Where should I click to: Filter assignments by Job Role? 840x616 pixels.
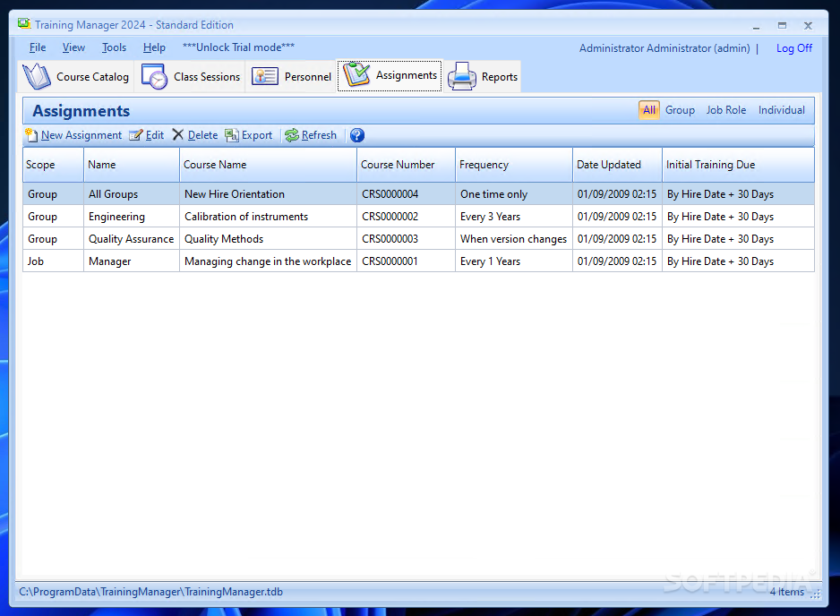click(x=726, y=110)
